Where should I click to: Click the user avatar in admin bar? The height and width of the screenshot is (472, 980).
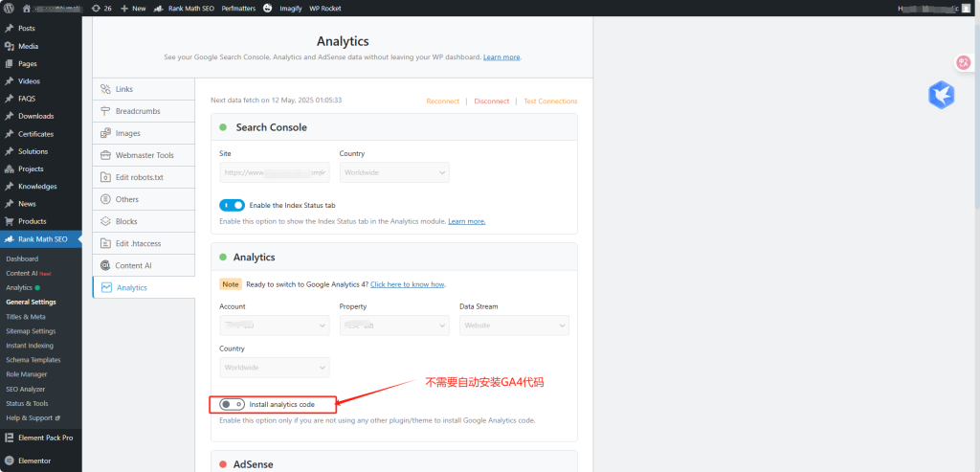[x=967, y=9]
